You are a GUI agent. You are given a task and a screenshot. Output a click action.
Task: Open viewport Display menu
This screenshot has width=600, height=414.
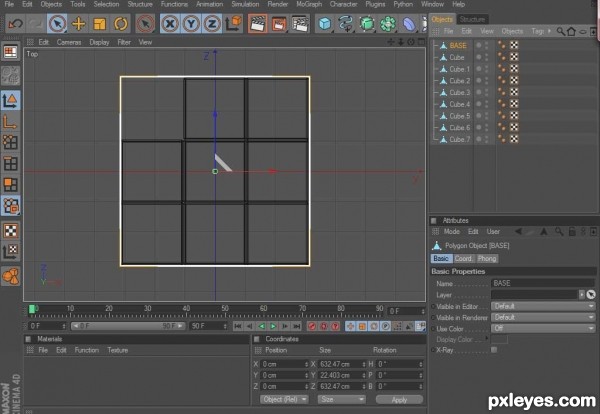coord(99,42)
